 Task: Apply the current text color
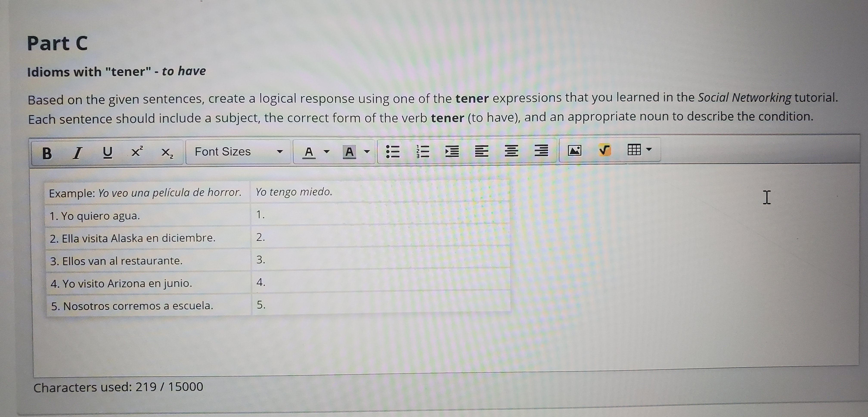tap(309, 152)
